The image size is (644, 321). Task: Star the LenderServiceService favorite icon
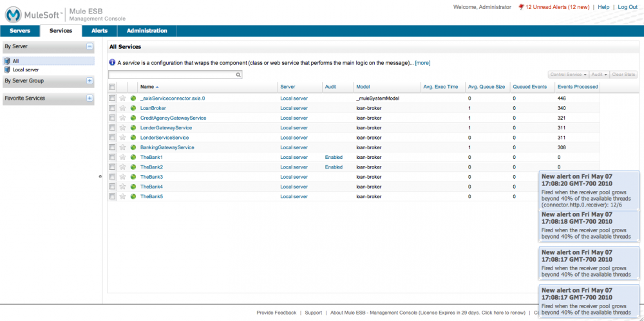[122, 138]
